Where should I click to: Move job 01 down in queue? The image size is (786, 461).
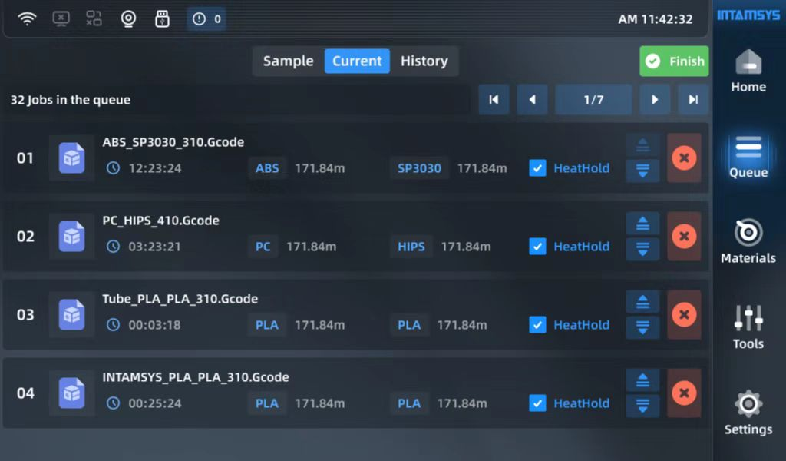(643, 170)
